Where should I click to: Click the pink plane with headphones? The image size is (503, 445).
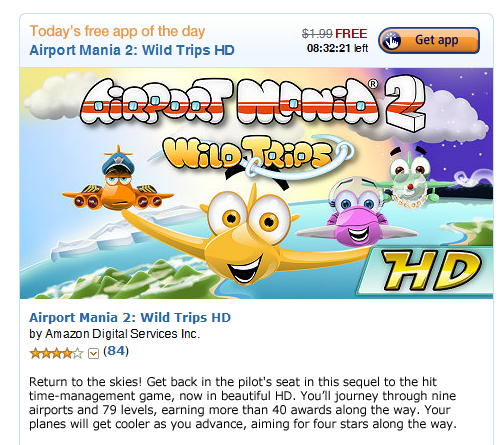tap(357, 213)
